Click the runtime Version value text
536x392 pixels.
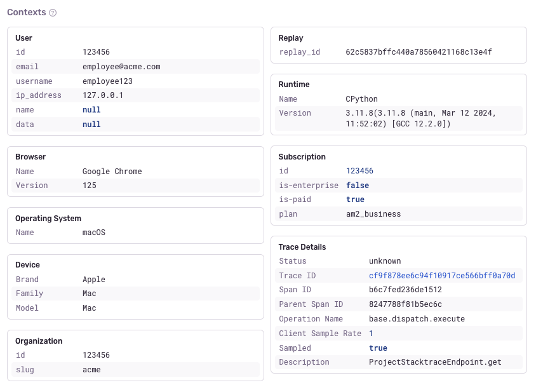(x=420, y=118)
